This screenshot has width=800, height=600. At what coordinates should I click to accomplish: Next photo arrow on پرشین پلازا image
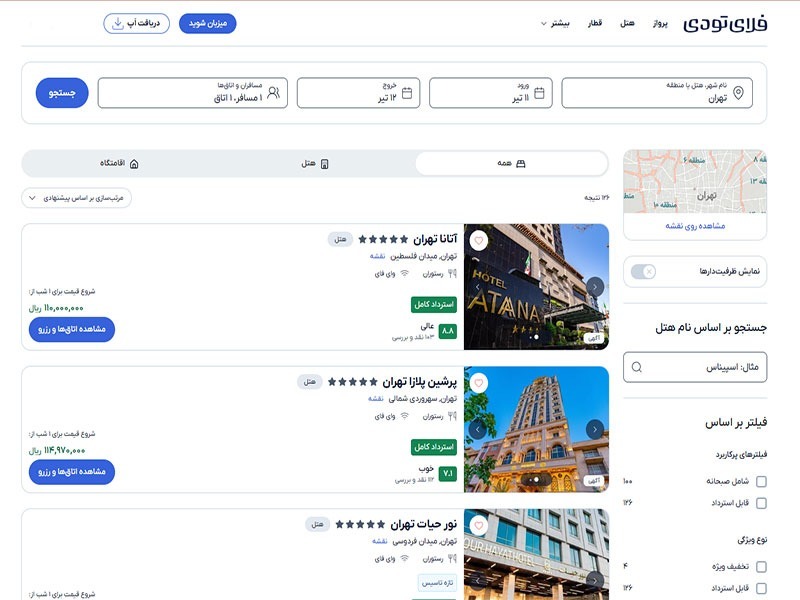click(x=595, y=429)
